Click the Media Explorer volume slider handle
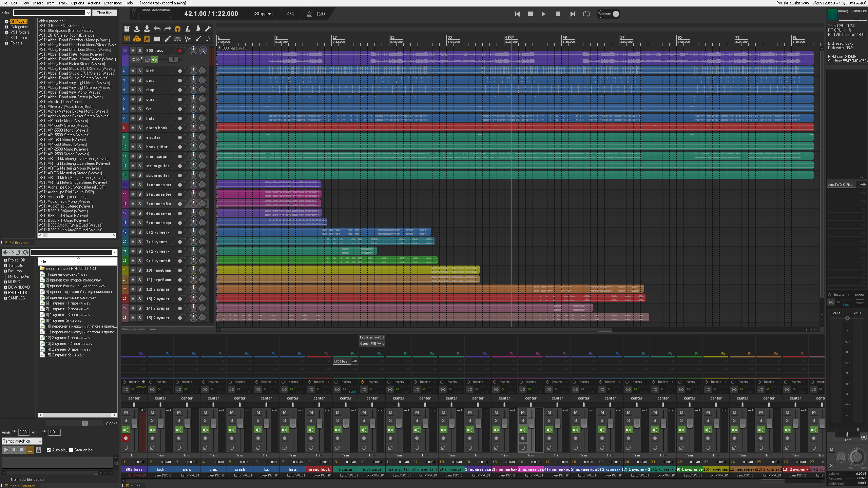This screenshot has width=868, height=488. [x=85, y=423]
